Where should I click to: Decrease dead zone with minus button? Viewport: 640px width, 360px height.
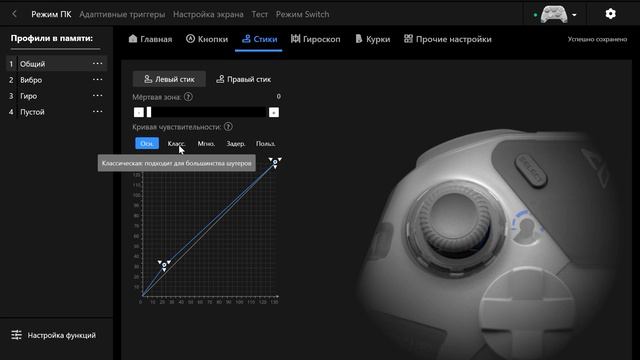[139, 112]
